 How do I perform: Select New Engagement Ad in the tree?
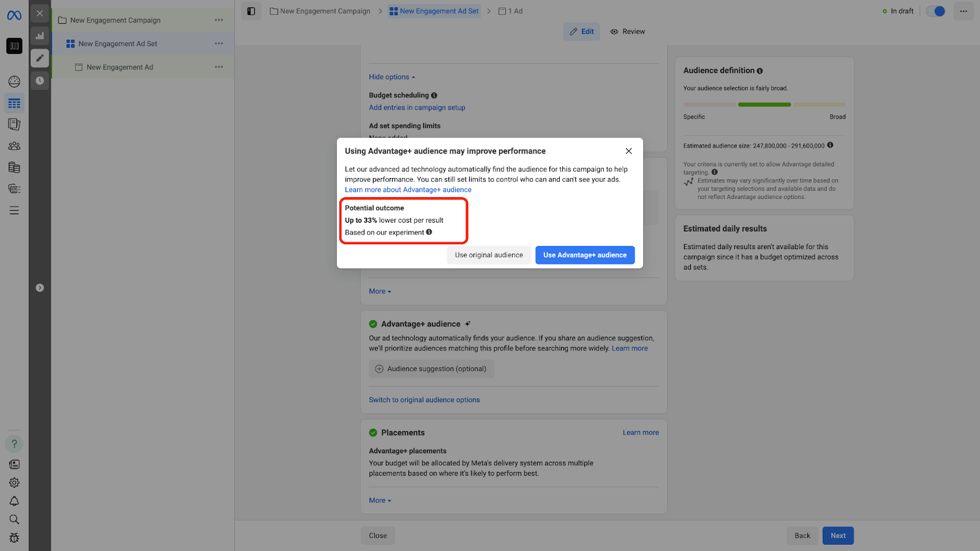click(120, 67)
